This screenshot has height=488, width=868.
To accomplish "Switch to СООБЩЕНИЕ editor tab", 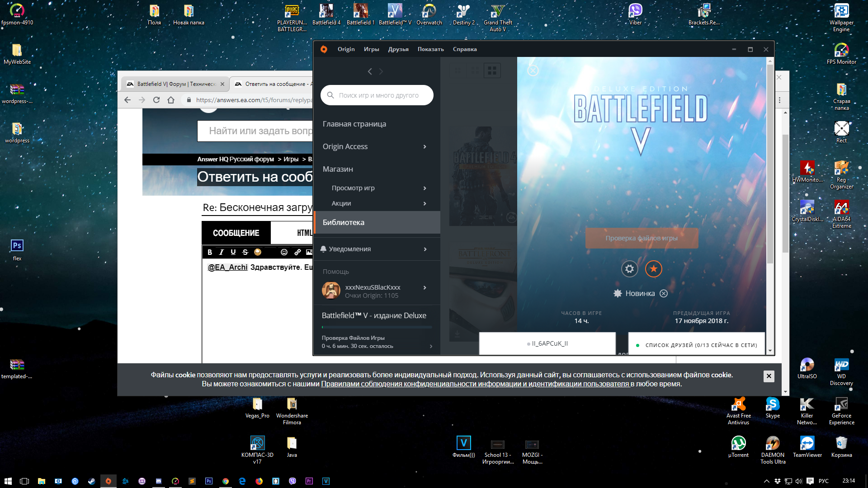I will click(236, 233).
